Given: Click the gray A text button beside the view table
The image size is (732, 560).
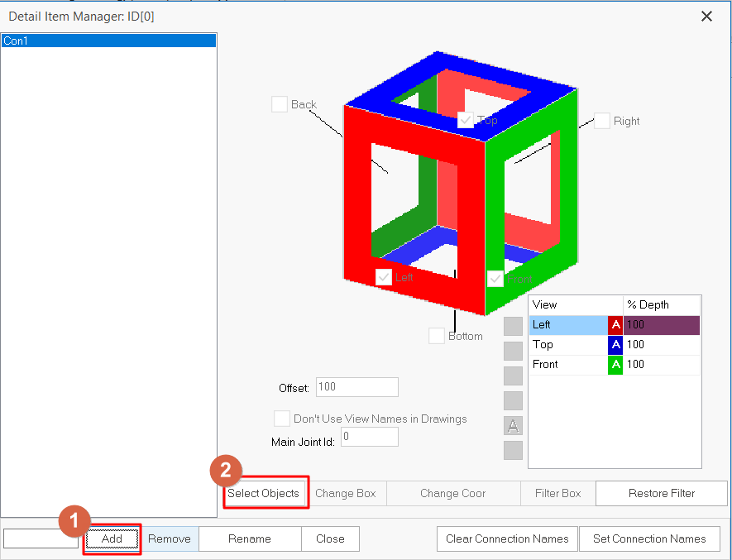Looking at the screenshot, I should [513, 426].
